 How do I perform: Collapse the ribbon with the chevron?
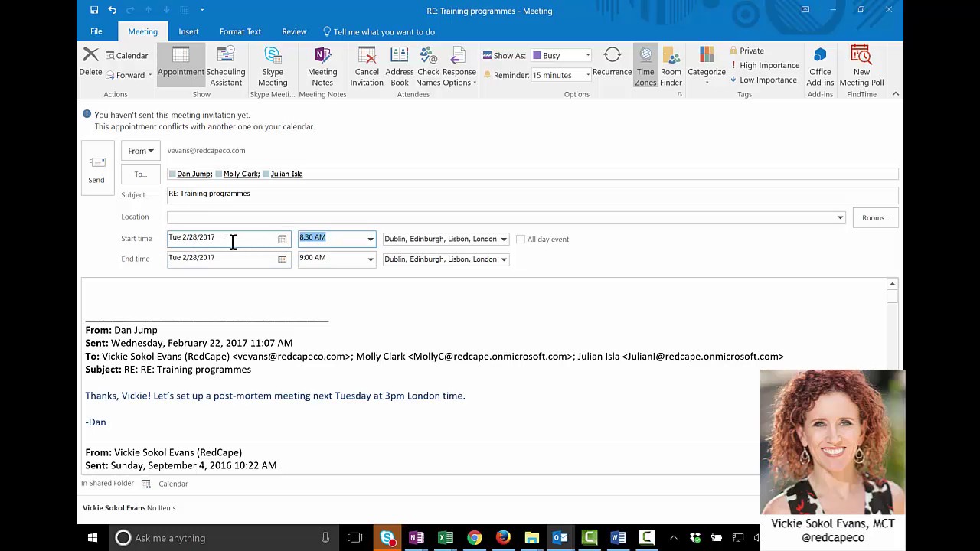(895, 93)
